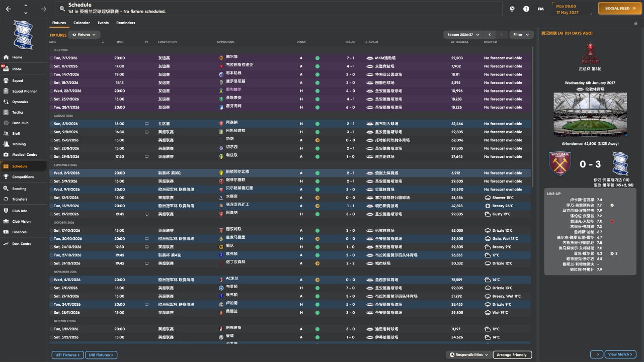The image size is (644, 362).
Task: Go to Medical Centre in sidebar
Action: (24, 154)
